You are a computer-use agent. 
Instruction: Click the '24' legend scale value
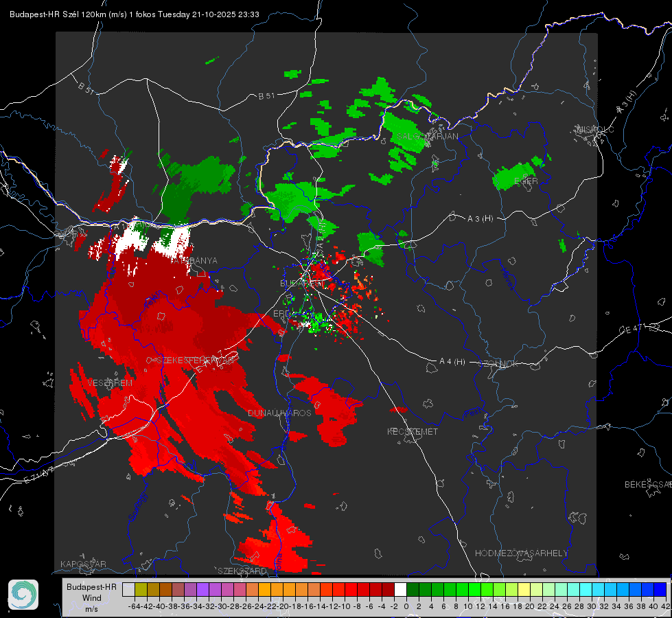pos(554,606)
